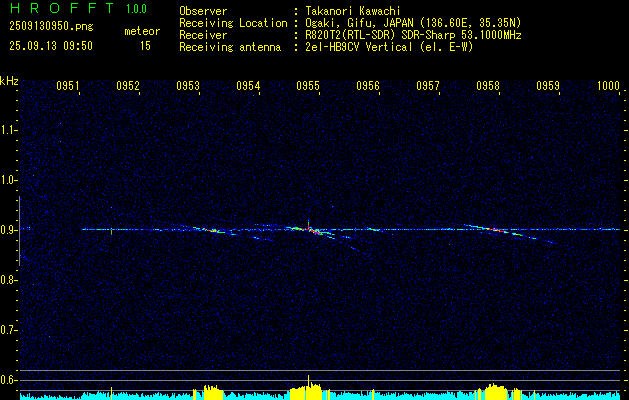Click the 0.9 kHz axis label
The image size is (629, 400).
click(x=8, y=230)
